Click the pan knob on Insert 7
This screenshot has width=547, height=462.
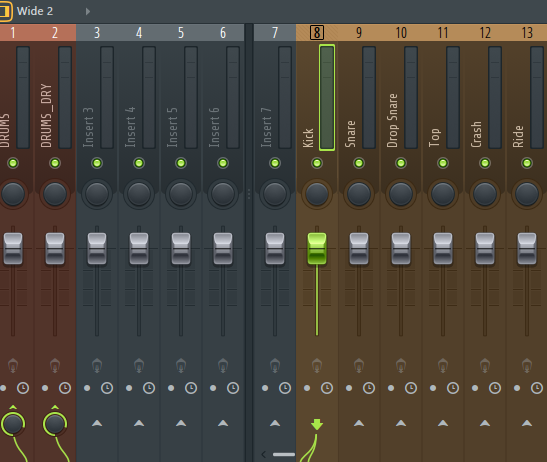275,194
